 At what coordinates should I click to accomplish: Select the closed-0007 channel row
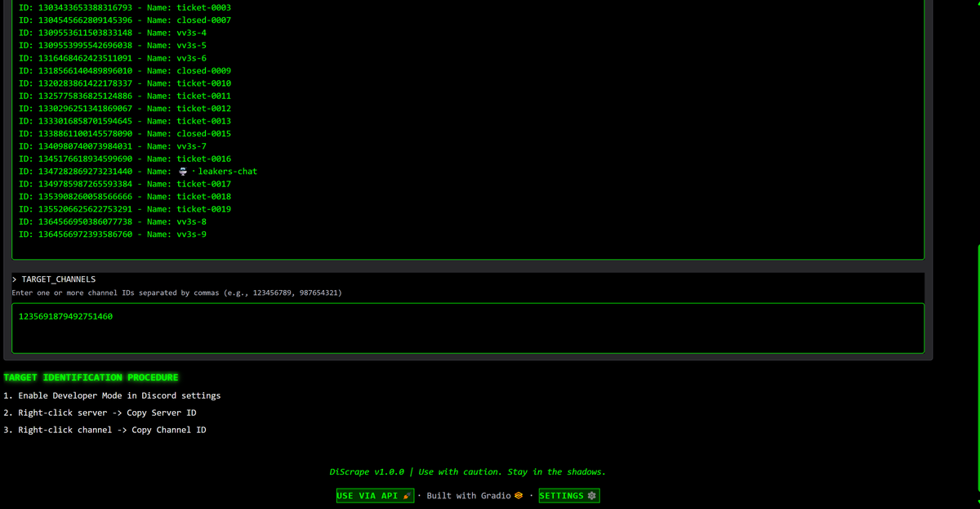tap(124, 20)
